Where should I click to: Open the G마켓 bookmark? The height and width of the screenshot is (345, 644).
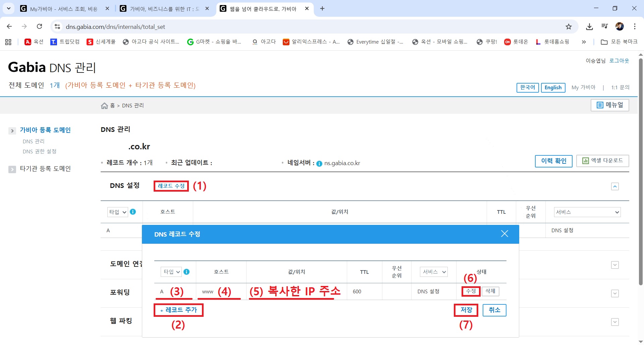click(214, 42)
